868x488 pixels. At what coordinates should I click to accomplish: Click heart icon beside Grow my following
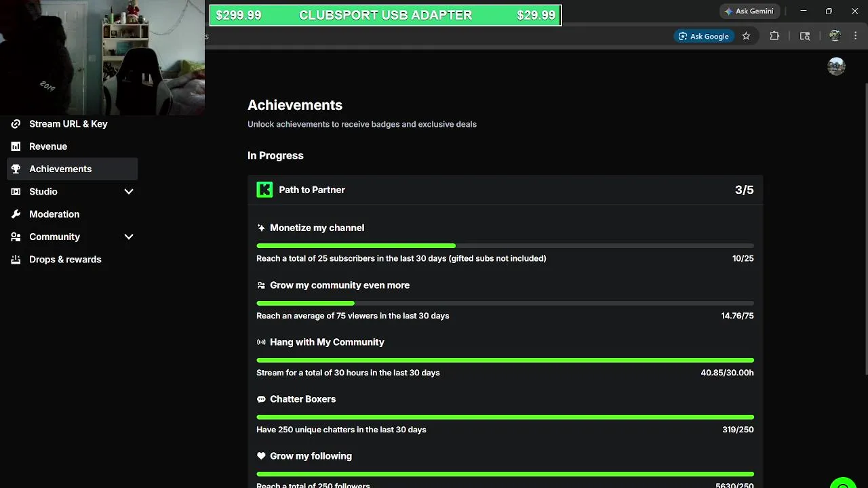click(261, 456)
